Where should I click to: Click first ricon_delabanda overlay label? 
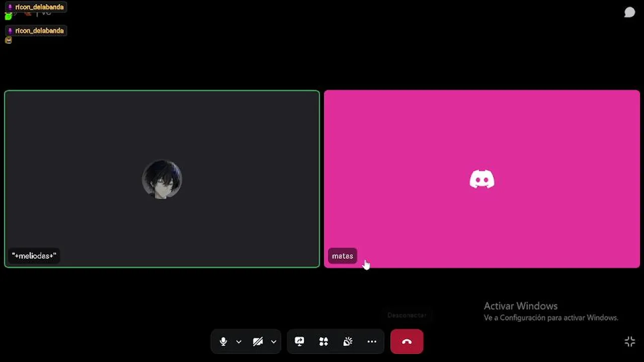coord(36,7)
